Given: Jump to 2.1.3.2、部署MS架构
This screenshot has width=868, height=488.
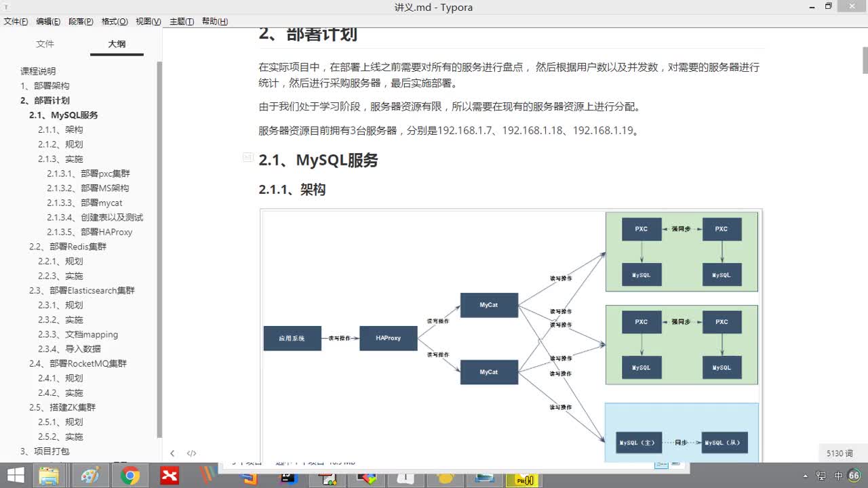Looking at the screenshot, I should [x=87, y=188].
